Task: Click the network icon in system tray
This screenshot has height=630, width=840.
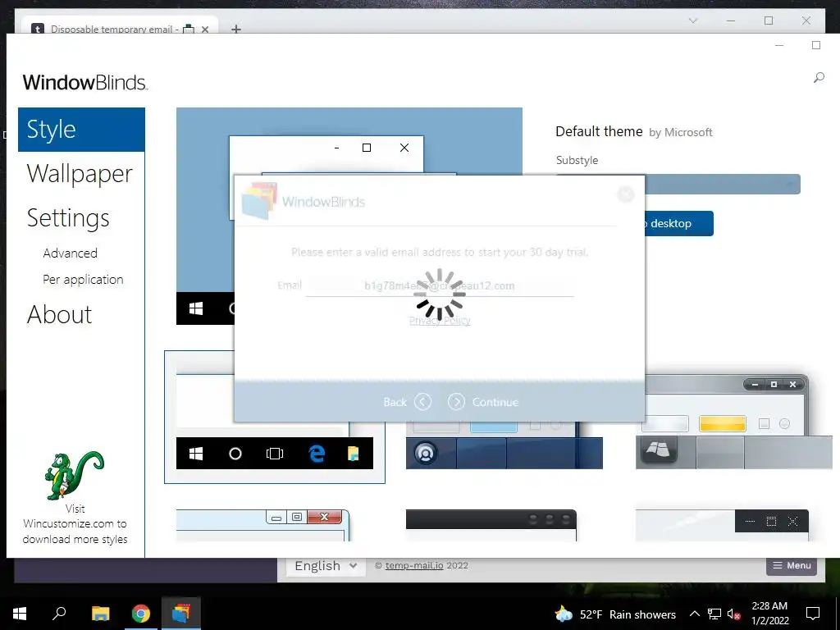Action: click(714, 614)
